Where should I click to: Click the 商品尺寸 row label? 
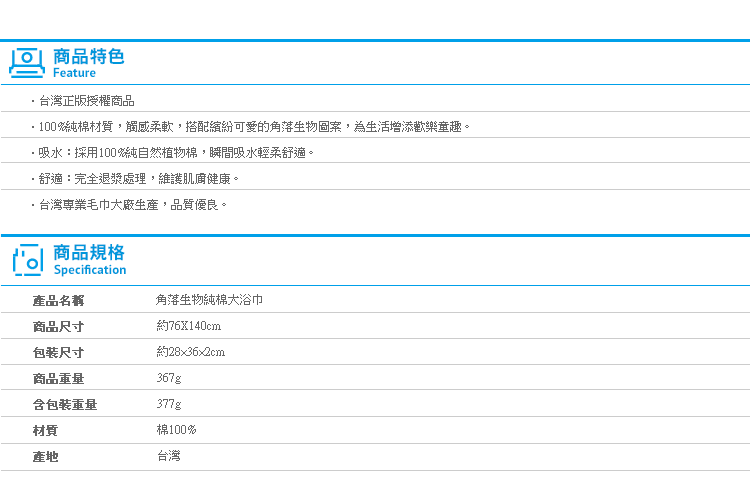click(58, 327)
